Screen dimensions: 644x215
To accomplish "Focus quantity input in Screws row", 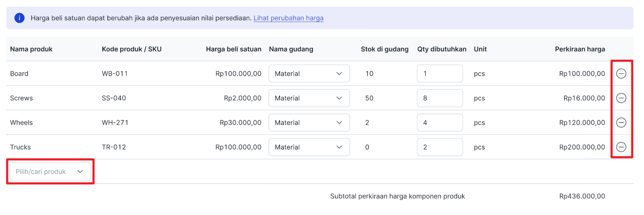I will [x=439, y=98].
